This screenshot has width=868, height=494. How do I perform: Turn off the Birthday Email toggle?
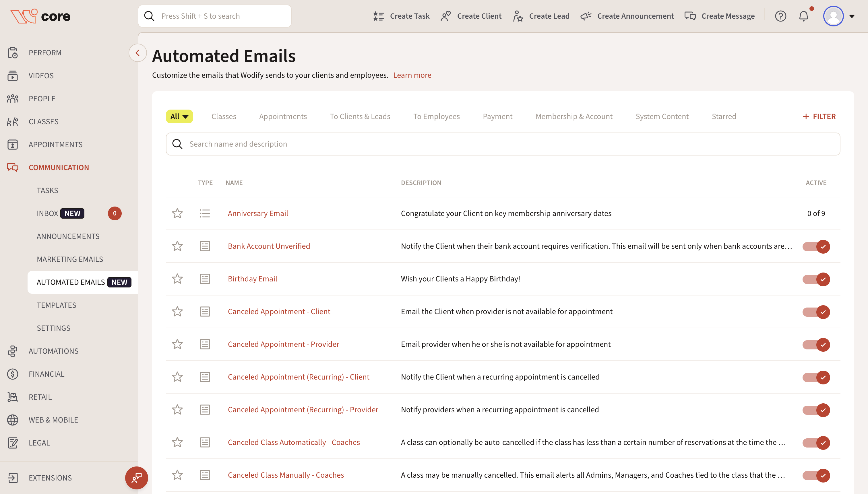(x=816, y=279)
